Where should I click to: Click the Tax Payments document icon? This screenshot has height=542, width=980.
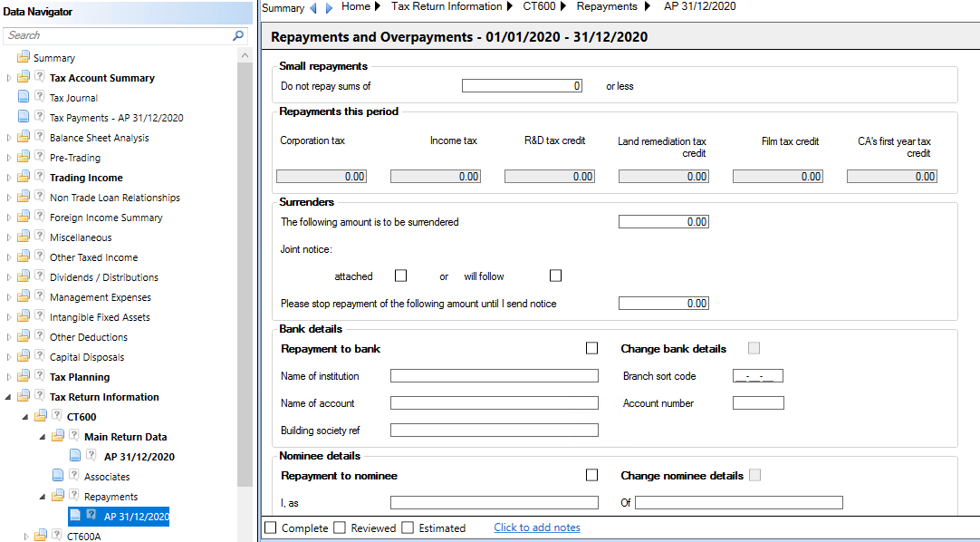point(24,118)
